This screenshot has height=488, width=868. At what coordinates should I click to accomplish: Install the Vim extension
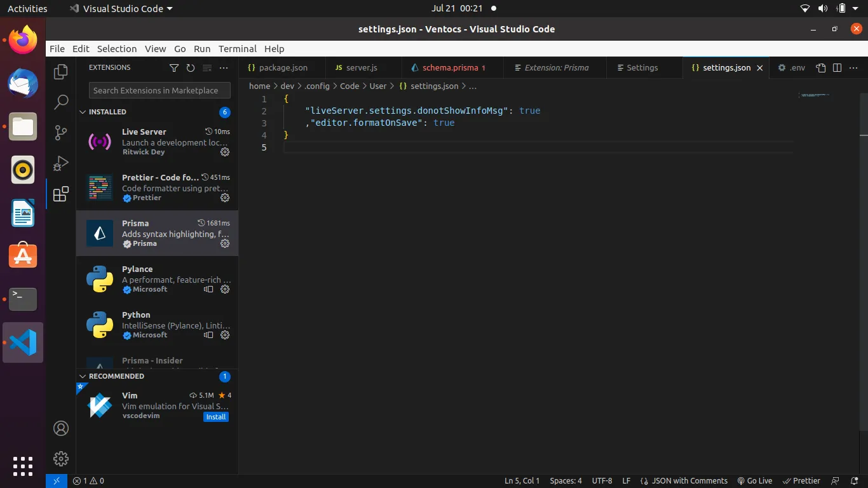point(216,417)
